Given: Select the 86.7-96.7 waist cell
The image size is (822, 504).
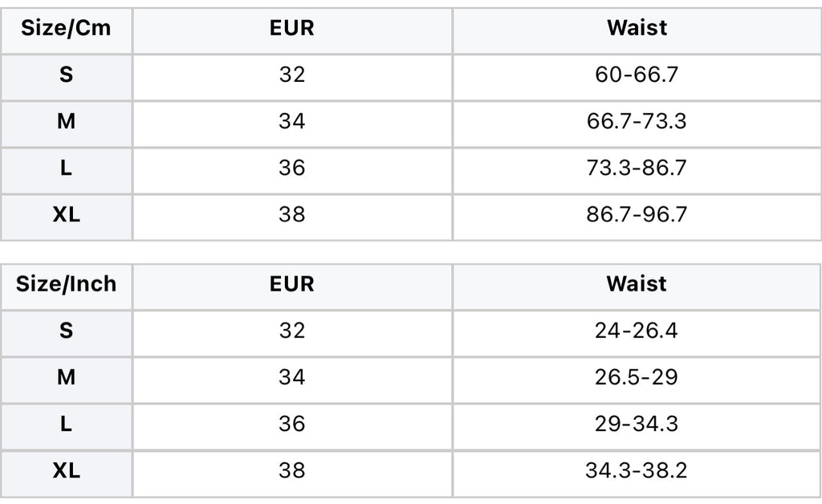Looking at the screenshot, I should (637, 215).
